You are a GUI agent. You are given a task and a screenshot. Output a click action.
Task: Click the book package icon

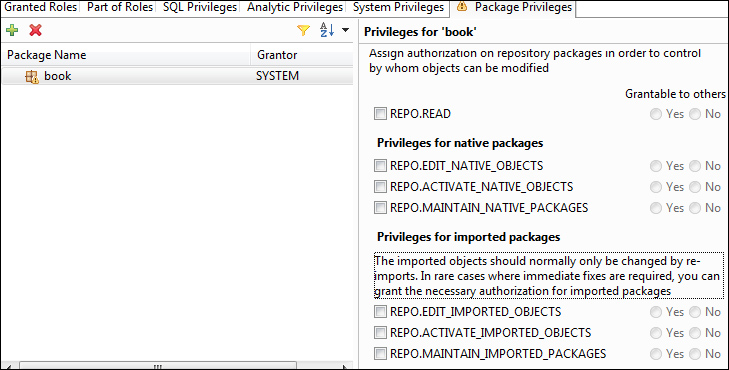click(x=32, y=76)
